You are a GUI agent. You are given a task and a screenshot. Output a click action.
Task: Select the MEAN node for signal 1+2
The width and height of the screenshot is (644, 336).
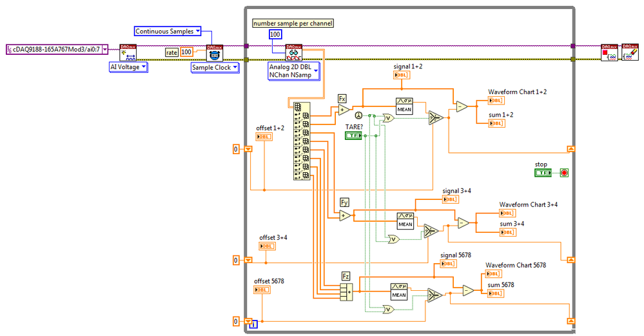(404, 106)
